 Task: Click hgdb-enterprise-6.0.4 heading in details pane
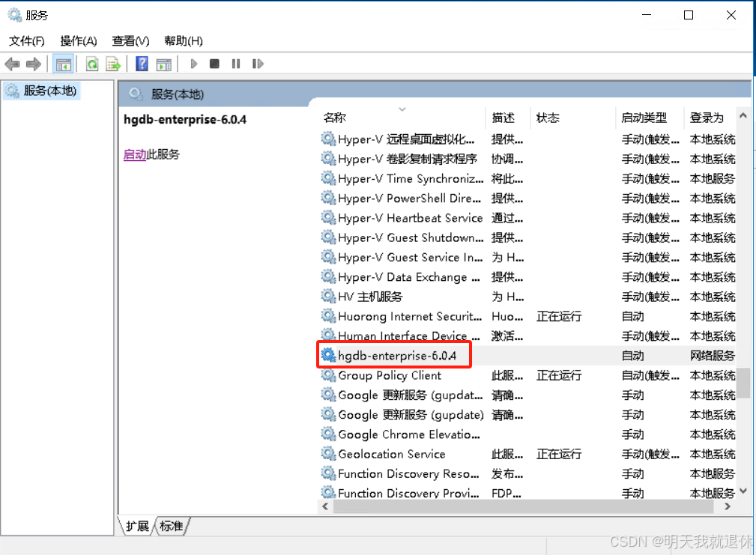[184, 120]
